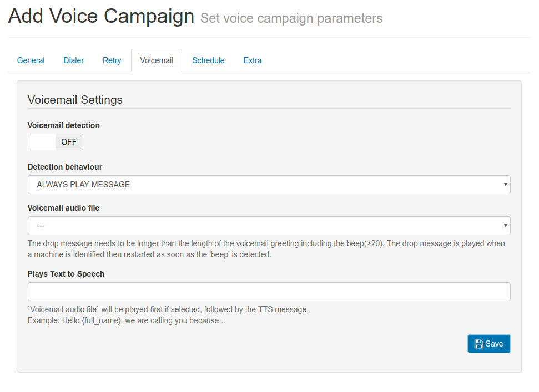Click the Detection behaviour label
Image resolution: width=539 pixels, height=392 pixels.
64,167
